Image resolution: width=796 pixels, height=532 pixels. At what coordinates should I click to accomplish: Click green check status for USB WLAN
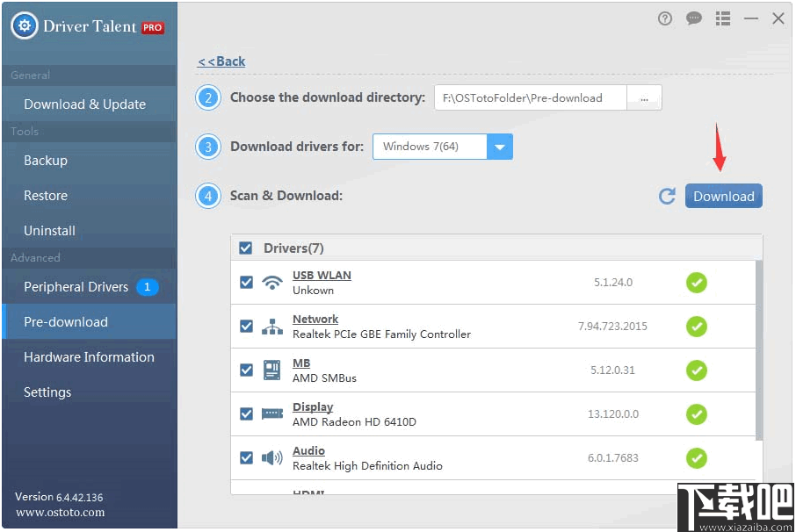pos(697,283)
